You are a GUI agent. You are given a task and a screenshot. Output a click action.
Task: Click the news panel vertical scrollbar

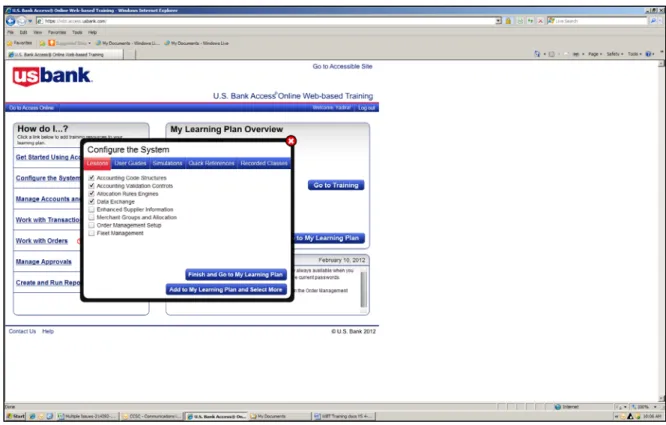(364, 290)
